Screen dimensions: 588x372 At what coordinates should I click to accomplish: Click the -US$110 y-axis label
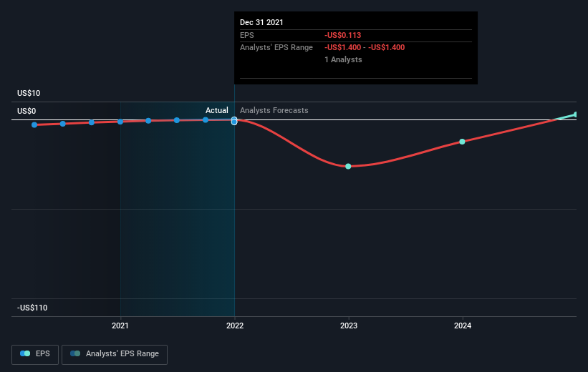click(32, 308)
